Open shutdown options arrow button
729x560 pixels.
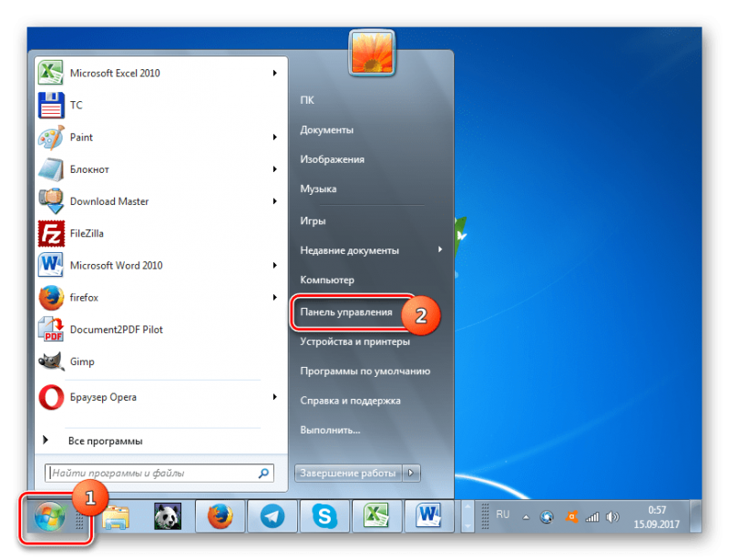click(411, 473)
